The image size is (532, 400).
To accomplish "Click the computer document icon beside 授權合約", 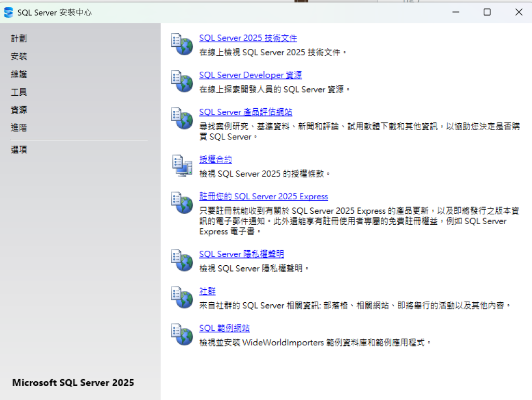I will click(182, 165).
